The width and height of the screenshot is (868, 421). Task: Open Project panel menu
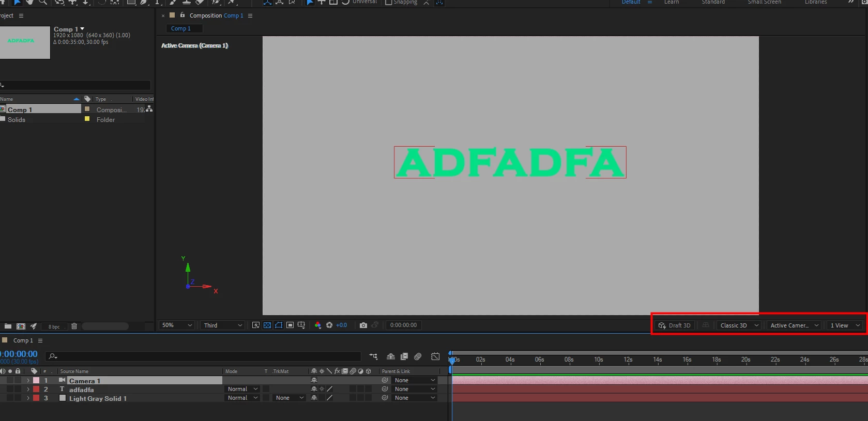tap(21, 15)
